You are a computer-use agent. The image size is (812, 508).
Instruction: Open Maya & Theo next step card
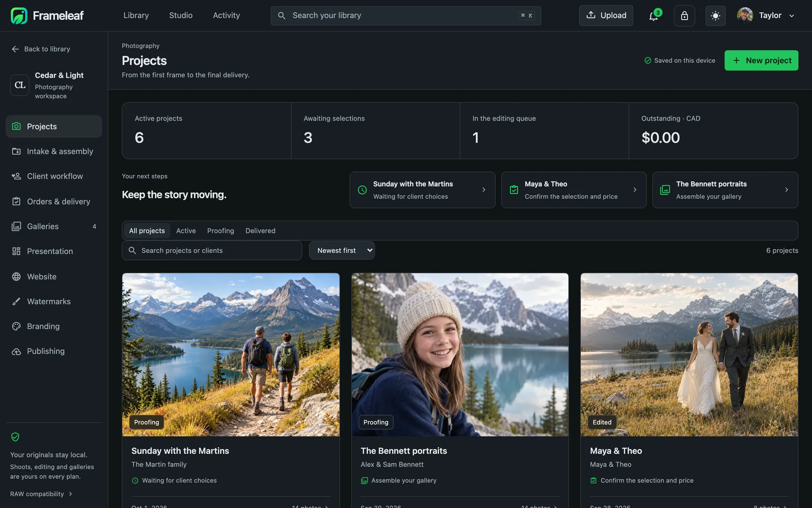tap(574, 190)
